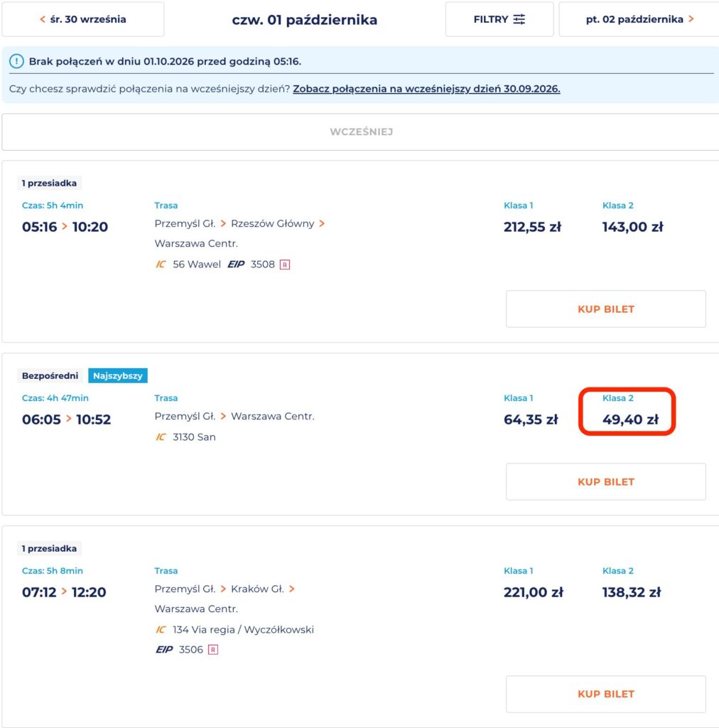The image size is (719, 728).
Task: Click the EIP logo beside 3506
Action: click(164, 650)
